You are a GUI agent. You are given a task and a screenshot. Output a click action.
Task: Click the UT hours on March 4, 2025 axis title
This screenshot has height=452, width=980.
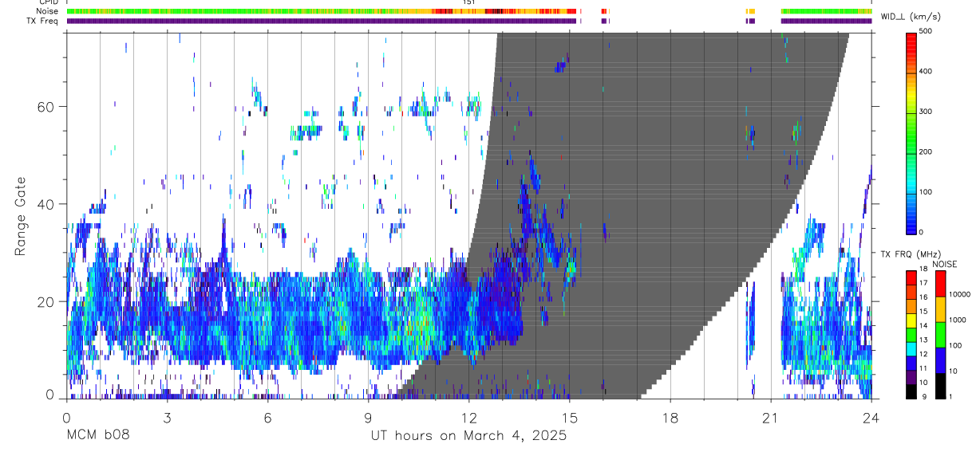(468, 435)
